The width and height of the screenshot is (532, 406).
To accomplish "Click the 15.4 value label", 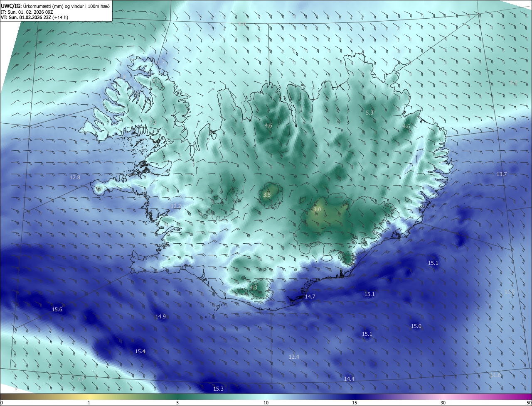I will pos(140,351).
